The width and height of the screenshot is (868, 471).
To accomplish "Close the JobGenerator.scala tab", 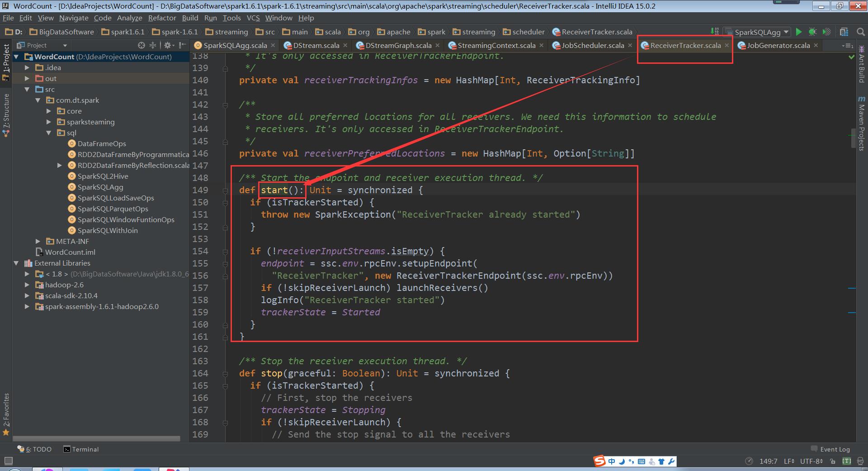I will 816,45.
